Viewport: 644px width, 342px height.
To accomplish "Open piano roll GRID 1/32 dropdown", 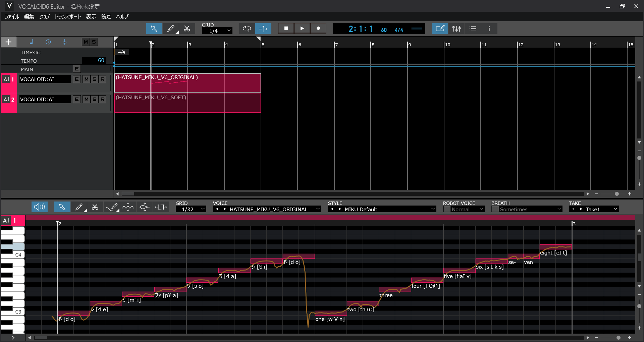I will coord(191,209).
